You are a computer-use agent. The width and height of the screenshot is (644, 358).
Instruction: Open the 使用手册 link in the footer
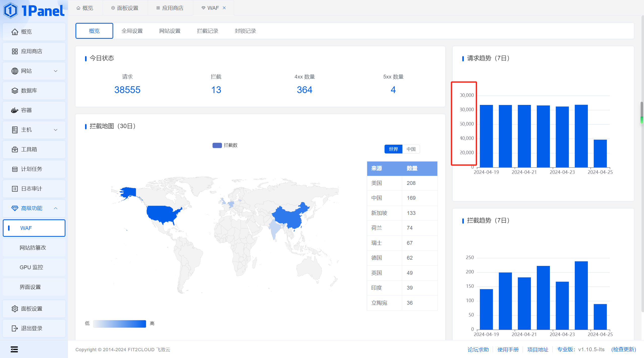(x=508, y=349)
